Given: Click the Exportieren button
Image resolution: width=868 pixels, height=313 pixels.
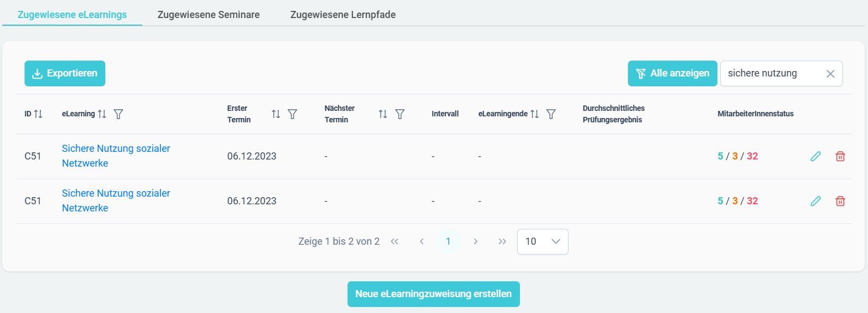Looking at the screenshot, I should pos(65,73).
